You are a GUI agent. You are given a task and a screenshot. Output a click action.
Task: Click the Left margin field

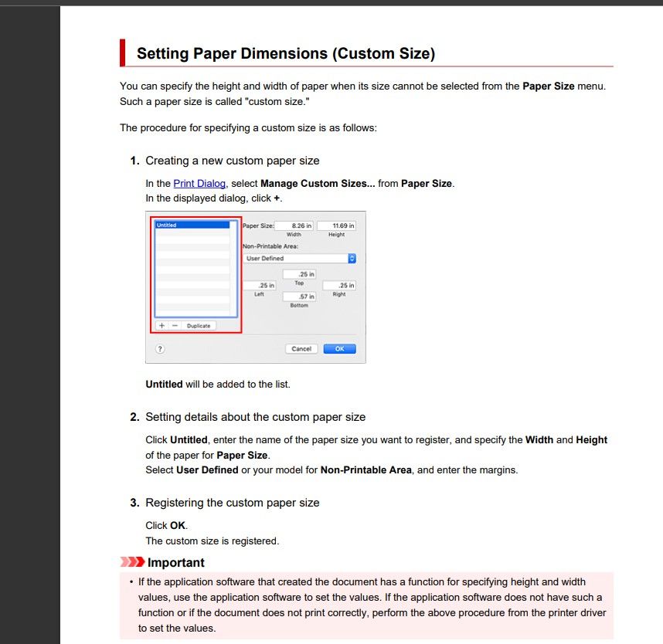coord(260,285)
